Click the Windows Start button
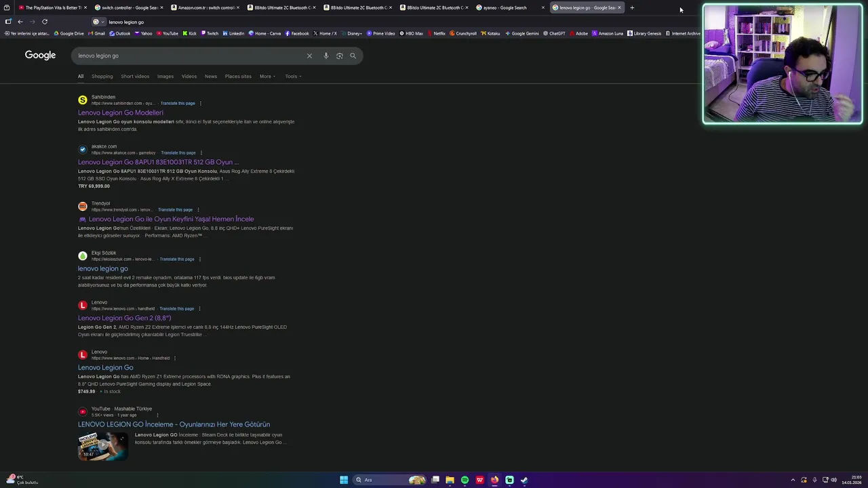868x488 pixels. 344,480
